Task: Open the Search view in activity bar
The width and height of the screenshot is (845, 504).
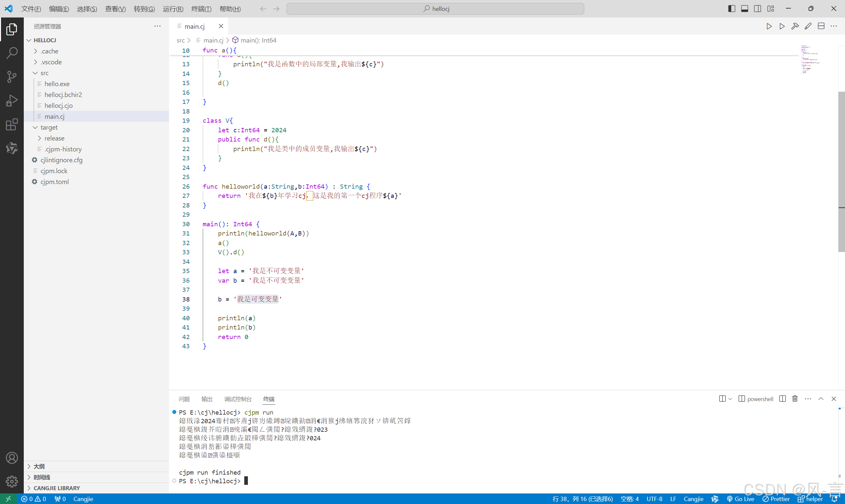Action: (x=12, y=53)
